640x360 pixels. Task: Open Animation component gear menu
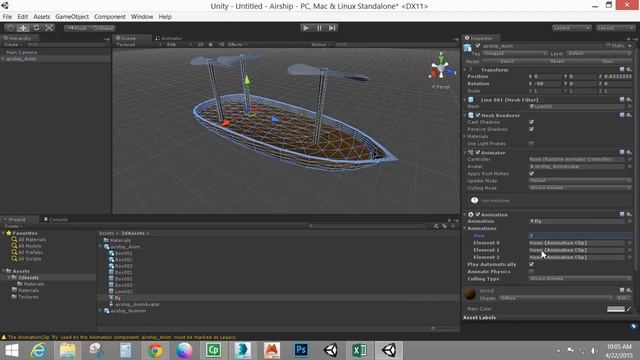(x=629, y=215)
